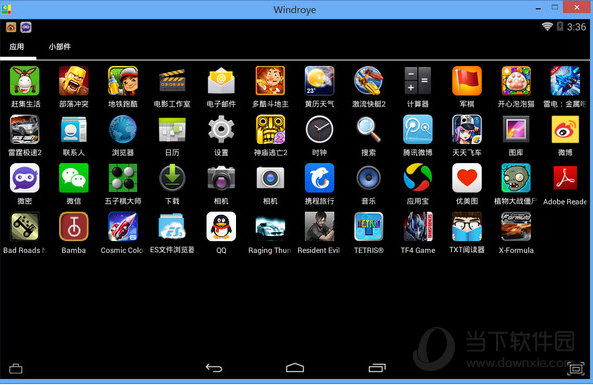Open the purple-lens 相机 camera app
Image resolution: width=593 pixels, height=385 pixels.
(x=221, y=178)
